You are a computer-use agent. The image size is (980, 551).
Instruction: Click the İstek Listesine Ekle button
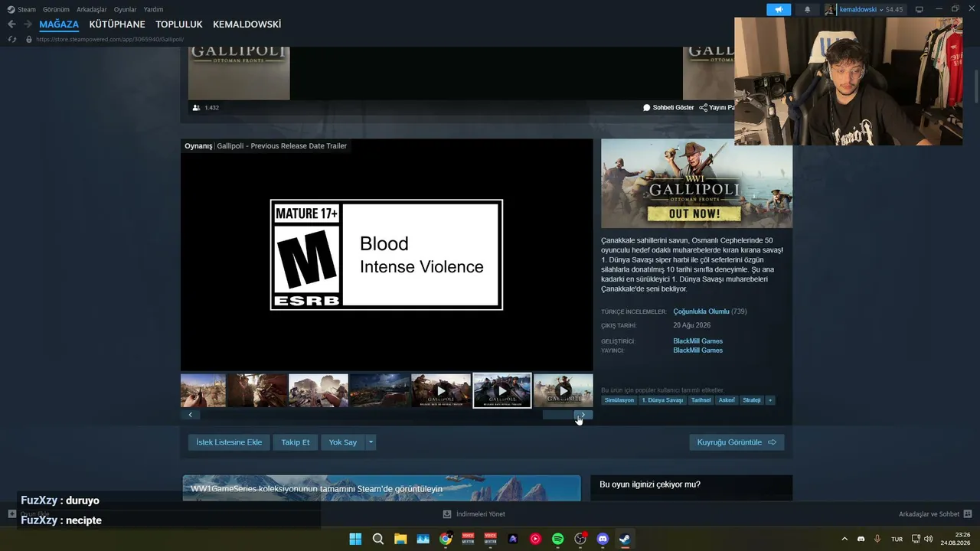click(x=229, y=442)
